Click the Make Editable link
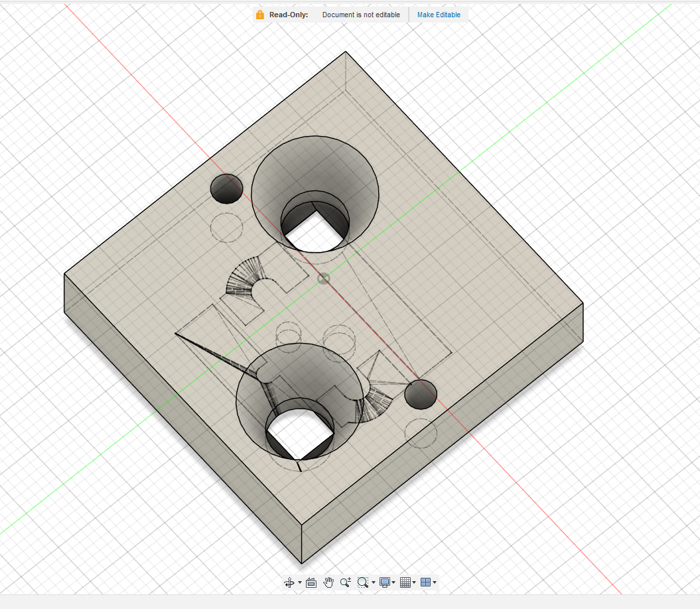The width and height of the screenshot is (700, 609). pos(439,15)
